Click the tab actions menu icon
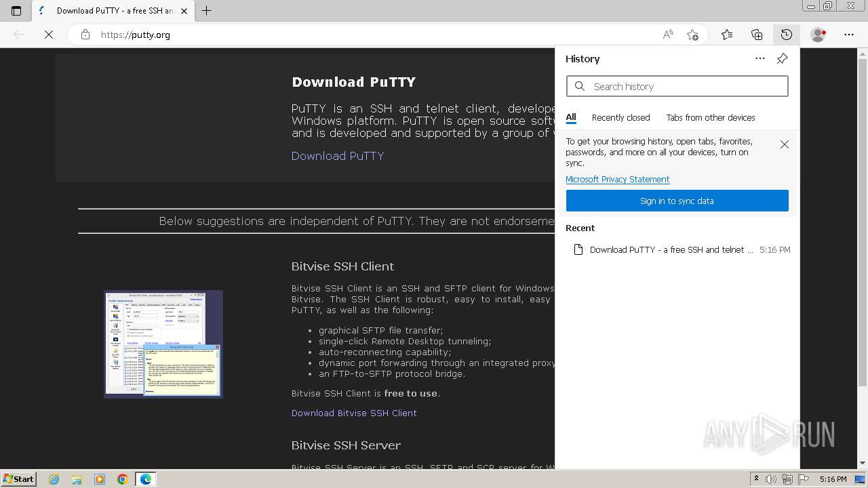The width and height of the screenshot is (868, 488). (16, 10)
